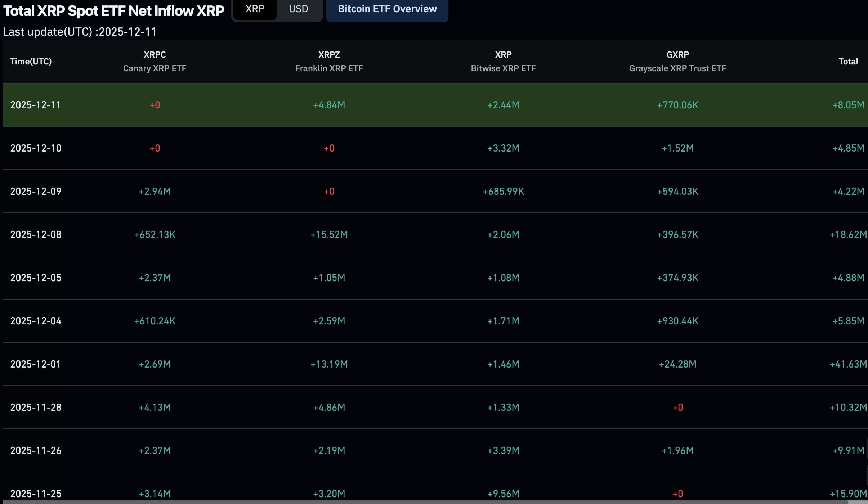Click the 2025-12-10 row date
The width and height of the screenshot is (868, 504).
click(36, 148)
